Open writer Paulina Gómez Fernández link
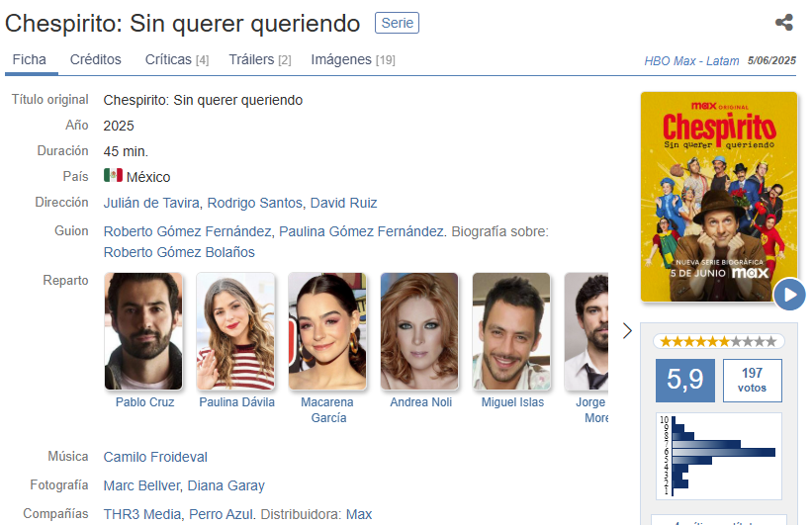The width and height of the screenshot is (812, 525). [x=361, y=231]
